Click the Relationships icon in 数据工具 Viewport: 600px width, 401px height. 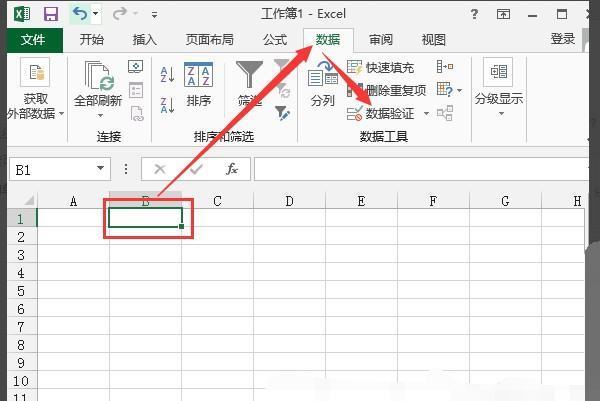point(445,113)
